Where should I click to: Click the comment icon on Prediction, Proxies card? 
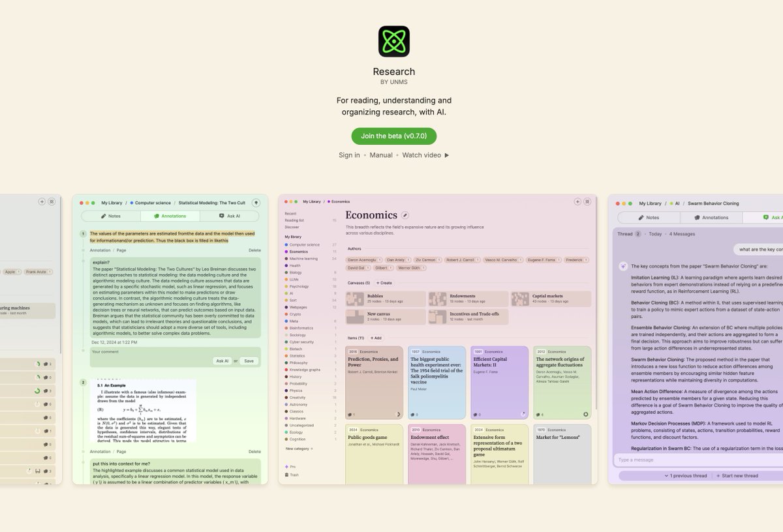(350, 414)
